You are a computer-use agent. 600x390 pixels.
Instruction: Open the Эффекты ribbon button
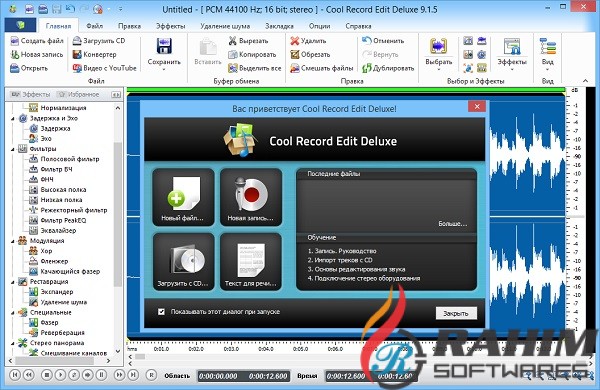512,54
